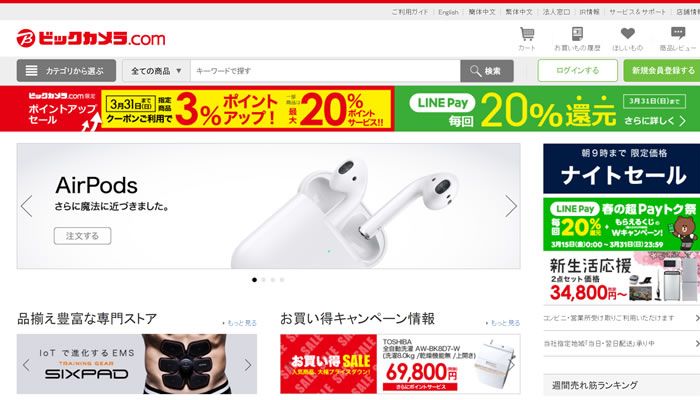
Task: Select the first carousel indicator dot
Action: 254,280
